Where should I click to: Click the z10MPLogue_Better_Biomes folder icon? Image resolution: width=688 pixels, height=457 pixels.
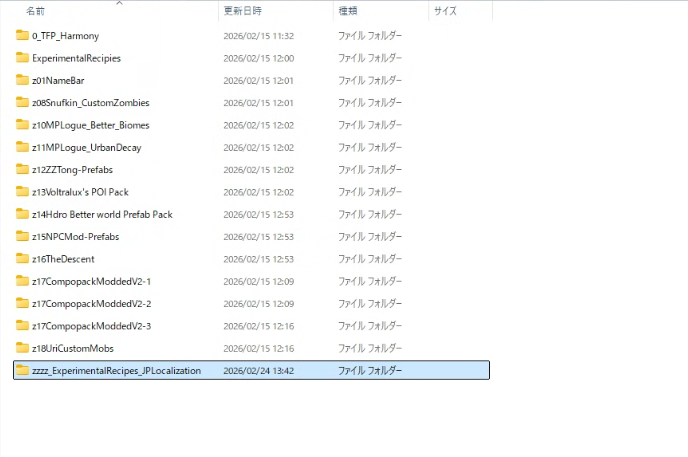click(x=22, y=125)
